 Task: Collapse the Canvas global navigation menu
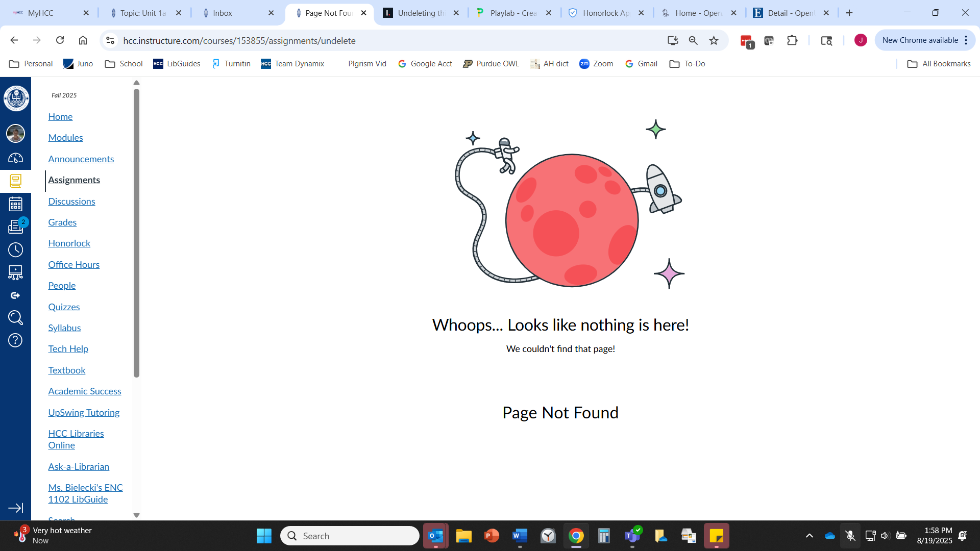(15, 508)
